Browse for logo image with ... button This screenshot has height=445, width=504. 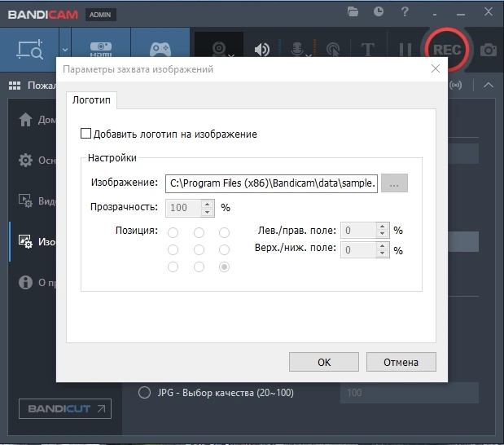[394, 183]
